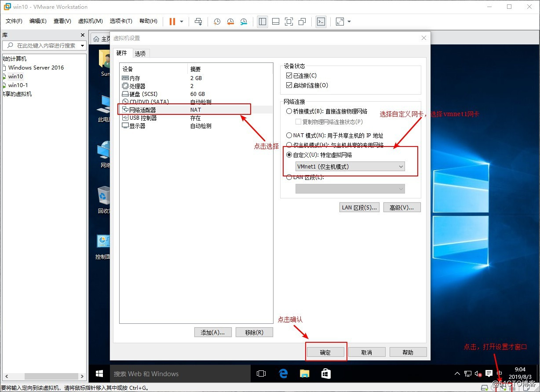Screen dimensions: 540x392
Task: Click the library scrollbar right arrow
Action: pos(82,376)
